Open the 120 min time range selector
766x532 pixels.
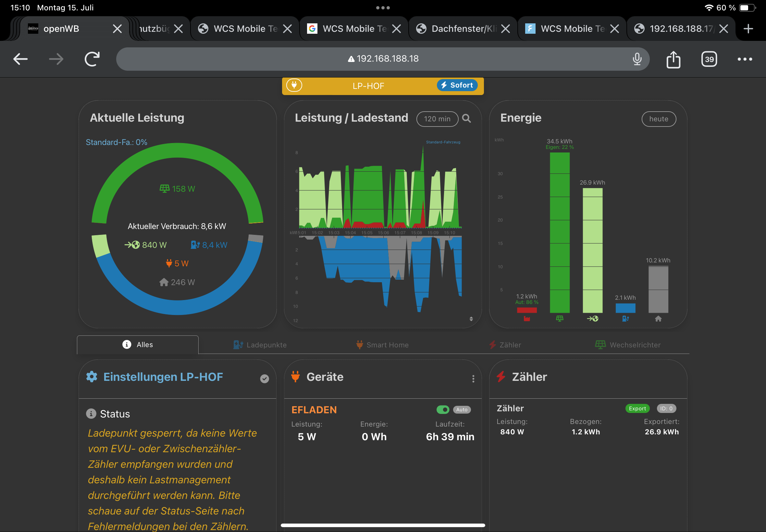[x=437, y=119]
